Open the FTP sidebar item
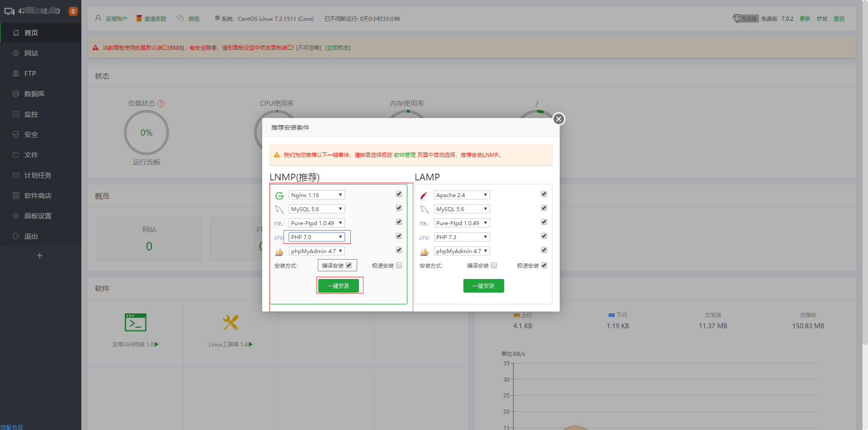 pos(41,73)
